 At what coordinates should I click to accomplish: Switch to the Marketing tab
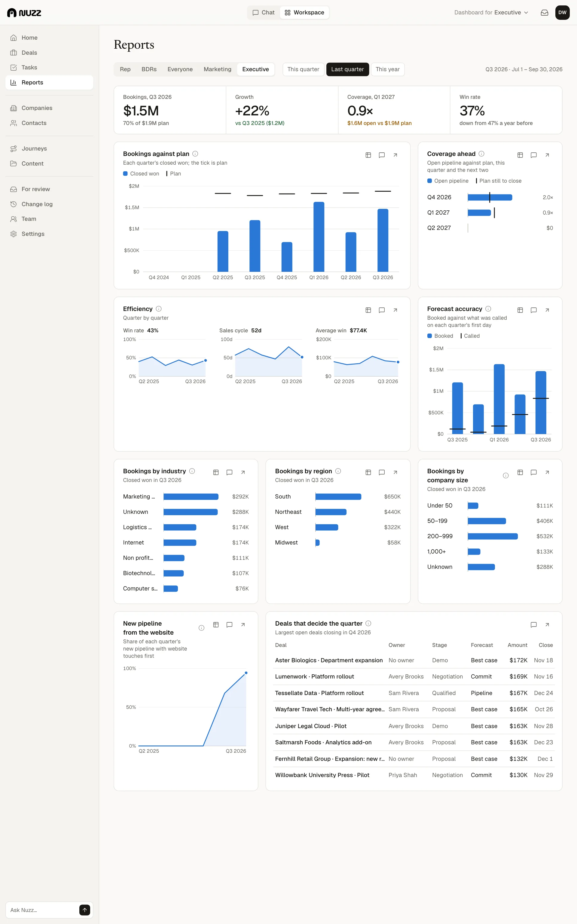click(x=217, y=69)
